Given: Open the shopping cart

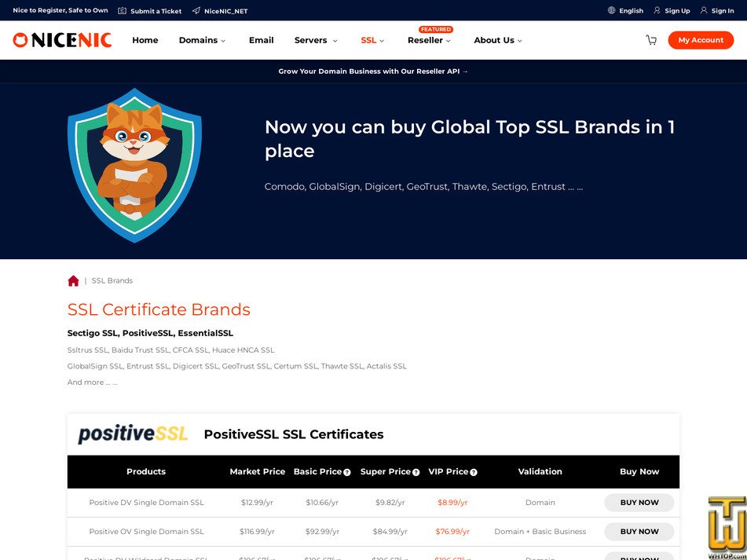Looking at the screenshot, I should click(x=651, y=40).
